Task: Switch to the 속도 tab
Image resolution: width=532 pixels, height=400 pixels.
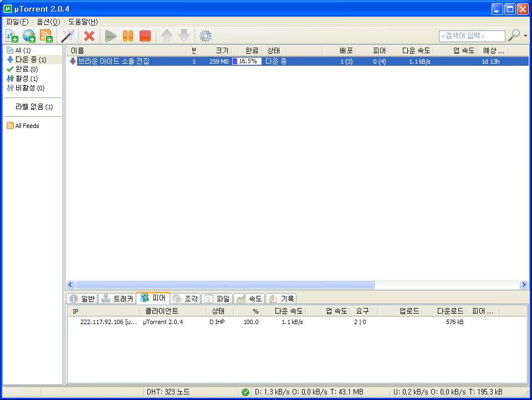Action: tap(249, 299)
